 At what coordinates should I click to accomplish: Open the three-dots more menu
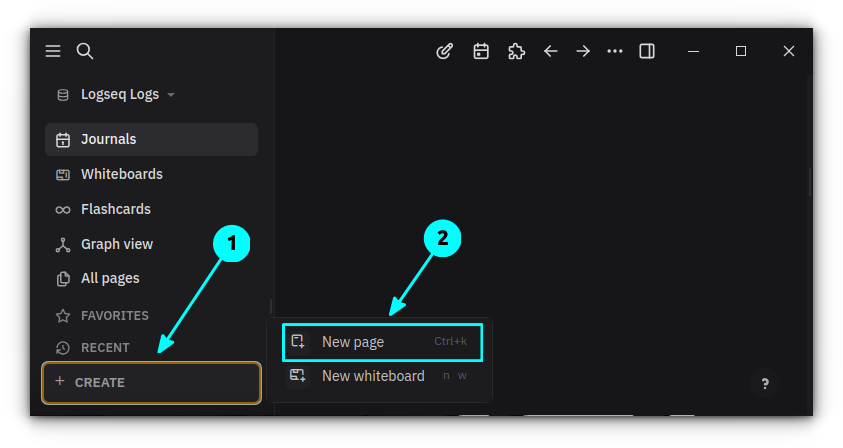tap(615, 51)
